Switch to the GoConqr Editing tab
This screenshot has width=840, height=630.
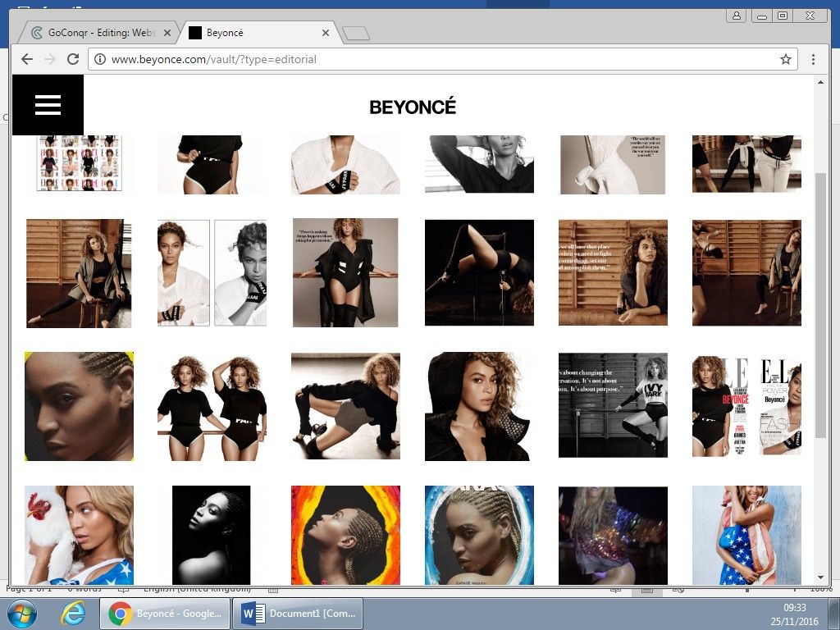click(x=97, y=34)
